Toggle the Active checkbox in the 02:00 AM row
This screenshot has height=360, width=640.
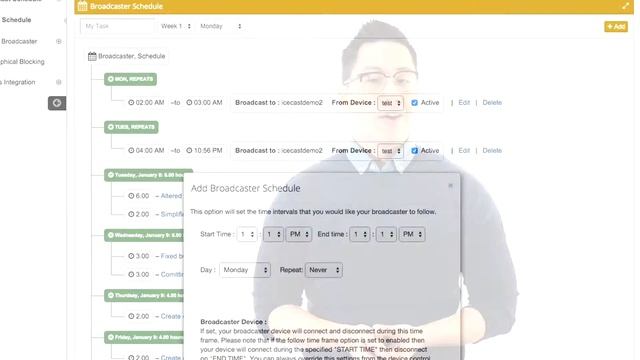point(414,103)
